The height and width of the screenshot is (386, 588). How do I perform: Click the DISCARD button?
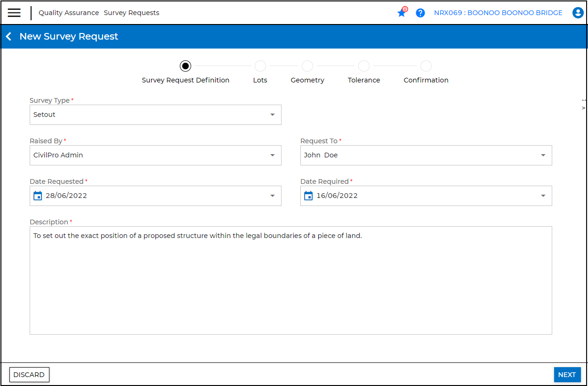29,375
